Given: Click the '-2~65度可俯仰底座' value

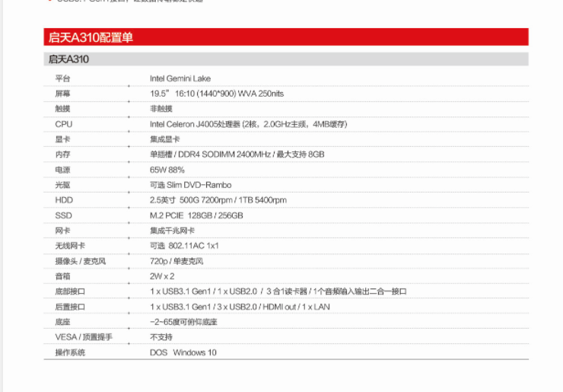Looking at the screenshot, I should (183, 322).
